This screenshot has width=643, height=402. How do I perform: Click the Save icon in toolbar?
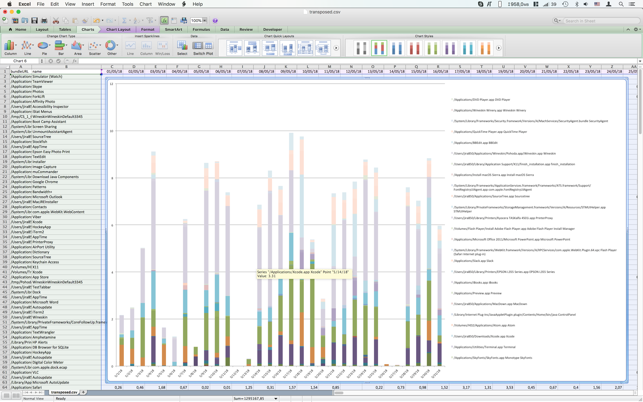34,21
